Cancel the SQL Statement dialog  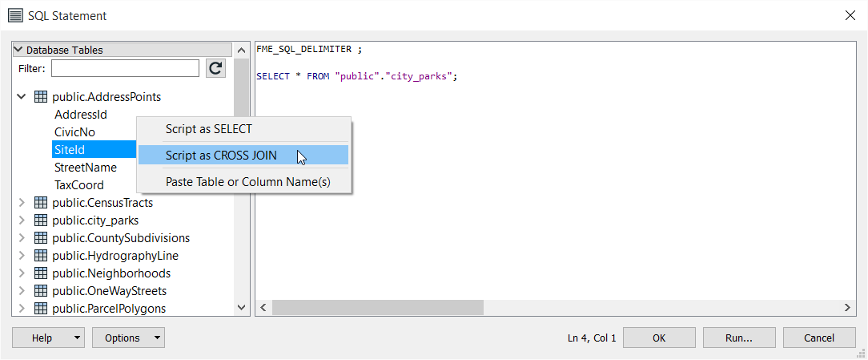coord(819,338)
